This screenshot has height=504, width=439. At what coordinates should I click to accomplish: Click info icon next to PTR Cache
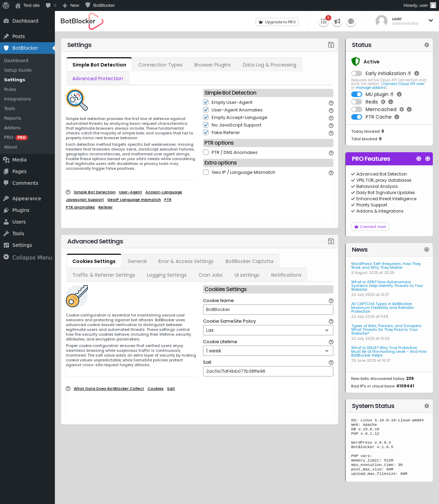pyautogui.click(x=397, y=117)
